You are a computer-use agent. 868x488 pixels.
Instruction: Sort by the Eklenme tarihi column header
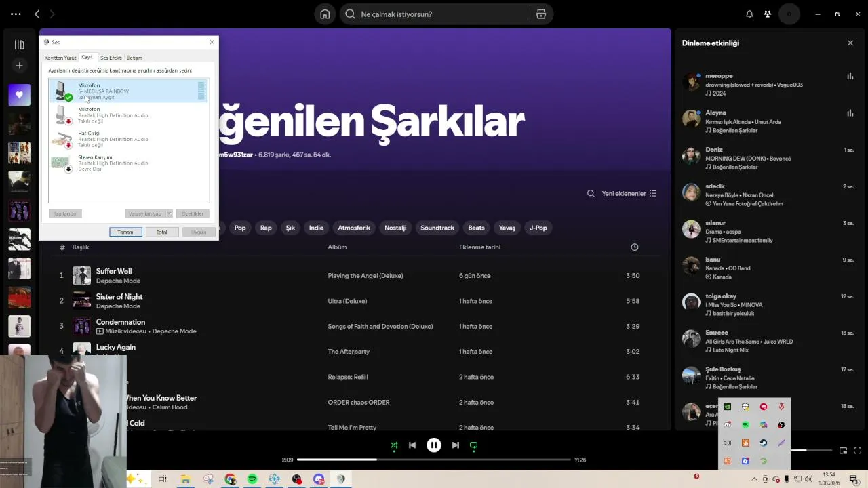coord(479,247)
